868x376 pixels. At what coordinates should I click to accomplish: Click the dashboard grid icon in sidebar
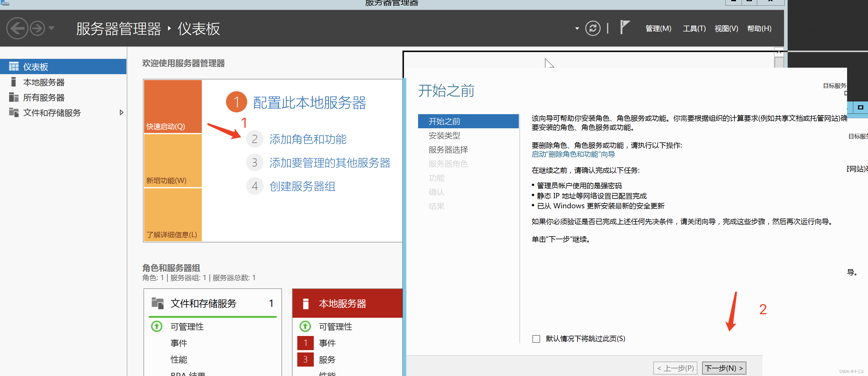coord(14,67)
